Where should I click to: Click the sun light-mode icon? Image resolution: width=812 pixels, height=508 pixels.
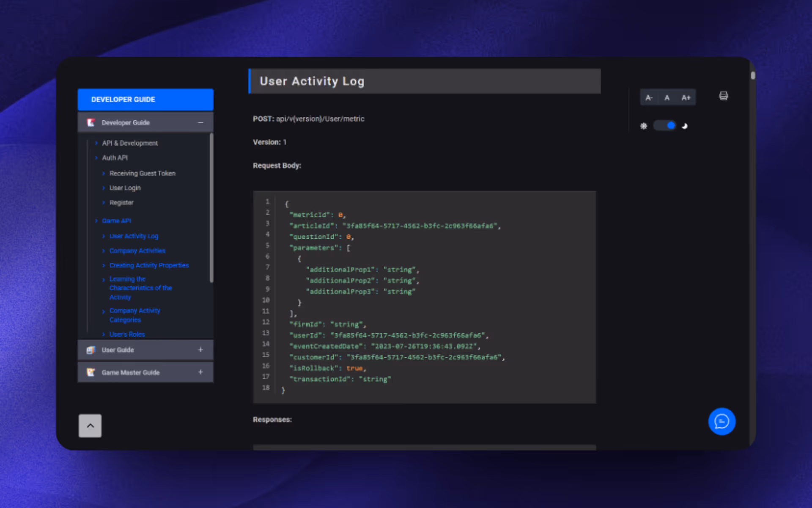click(x=643, y=126)
